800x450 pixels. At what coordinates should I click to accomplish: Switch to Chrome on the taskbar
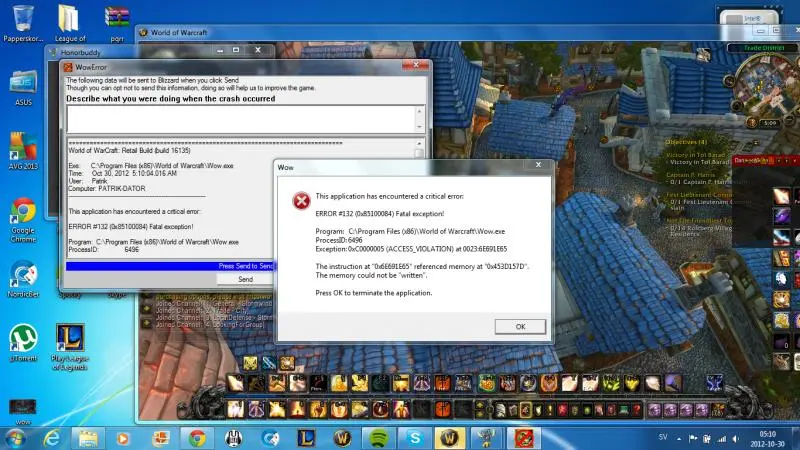coord(197,438)
